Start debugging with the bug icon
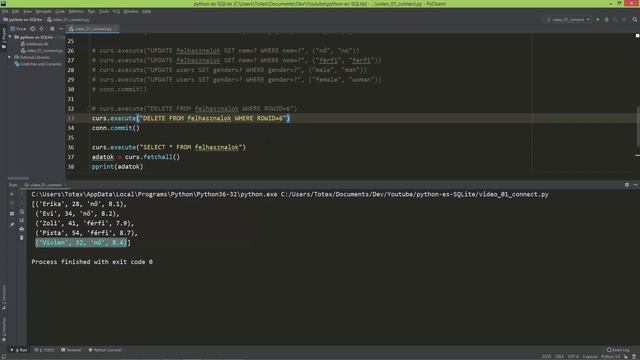 [607, 19]
